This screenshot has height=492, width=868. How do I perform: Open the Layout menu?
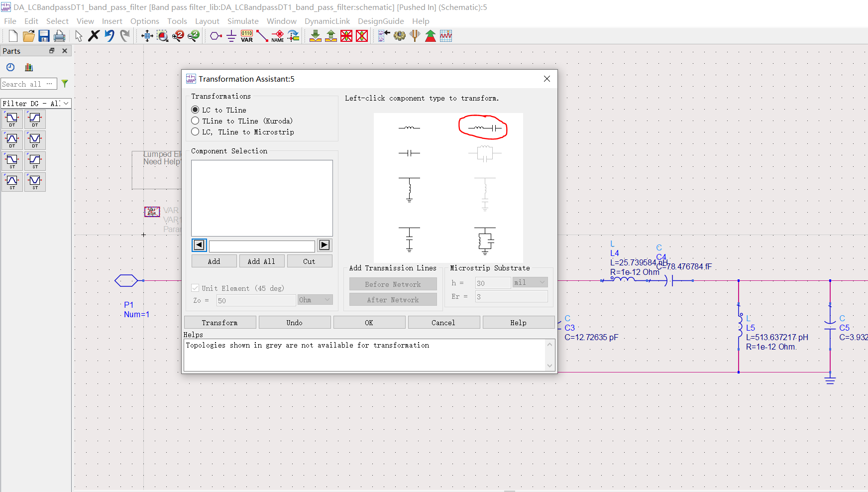coord(207,21)
